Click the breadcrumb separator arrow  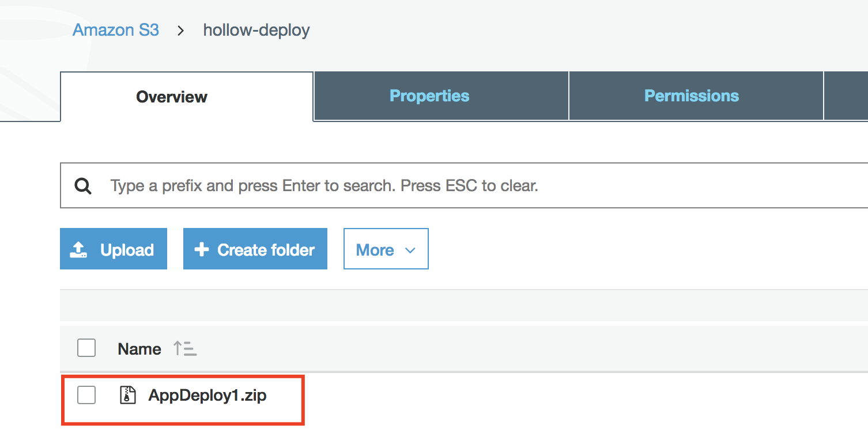tap(181, 31)
